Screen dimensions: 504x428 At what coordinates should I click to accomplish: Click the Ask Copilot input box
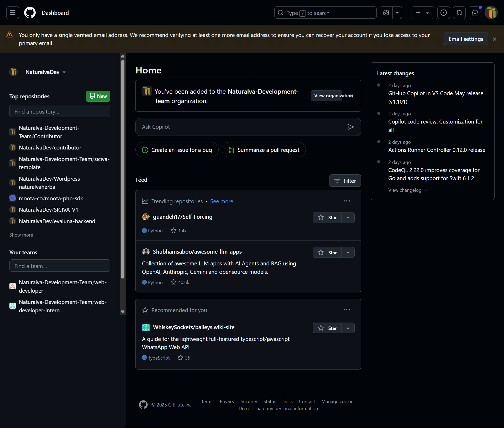pyautogui.click(x=248, y=127)
